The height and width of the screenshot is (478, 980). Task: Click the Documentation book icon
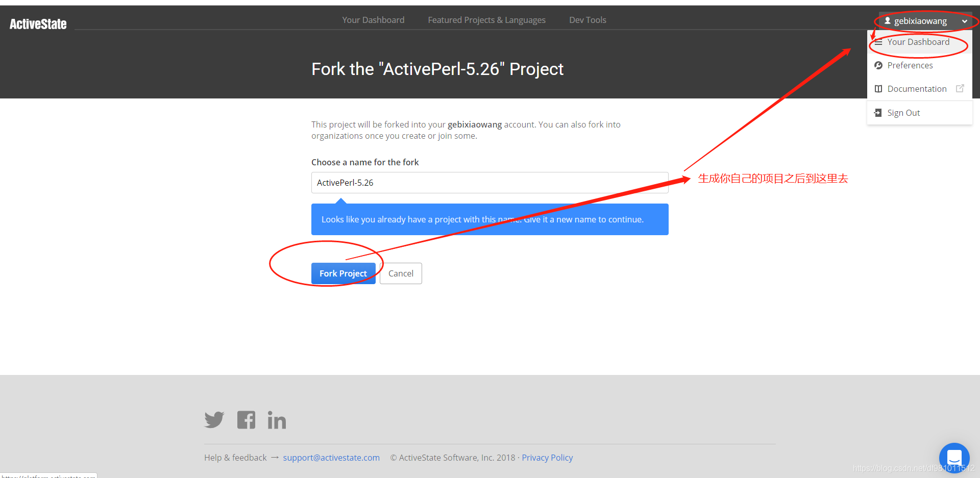tap(878, 89)
